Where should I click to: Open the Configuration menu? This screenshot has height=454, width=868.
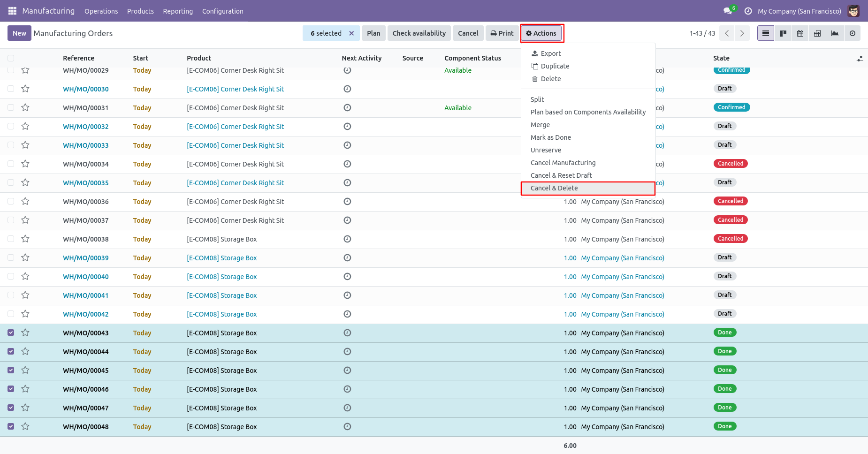coord(223,11)
